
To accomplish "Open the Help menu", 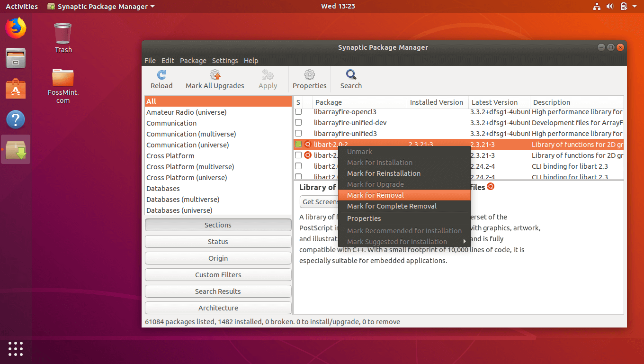I will pyautogui.click(x=251, y=61).
